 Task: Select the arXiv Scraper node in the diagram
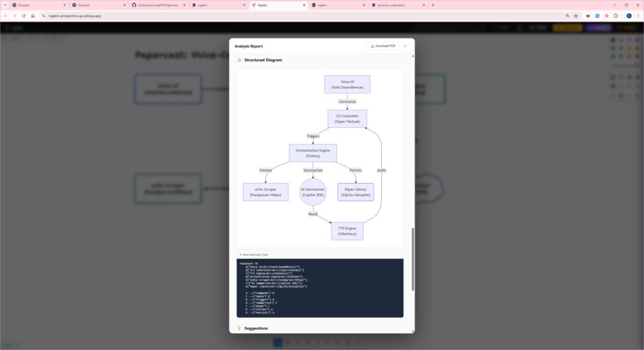[x=265, y=193]
